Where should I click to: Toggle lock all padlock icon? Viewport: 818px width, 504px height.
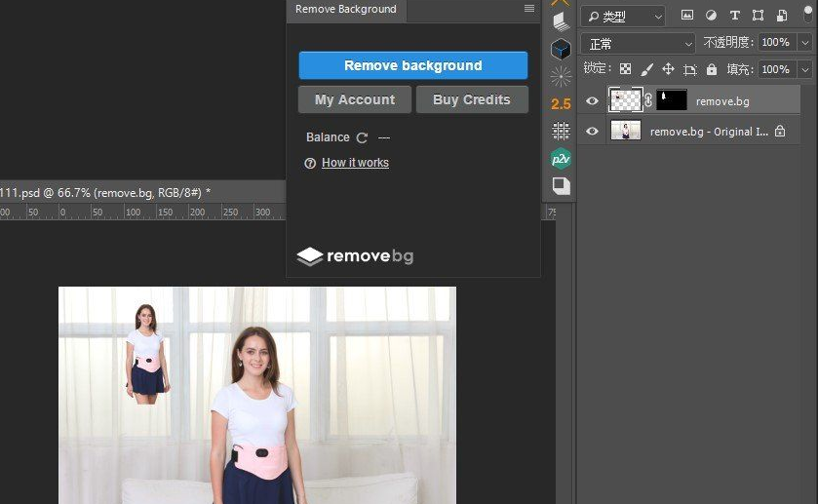click(712, 69)
